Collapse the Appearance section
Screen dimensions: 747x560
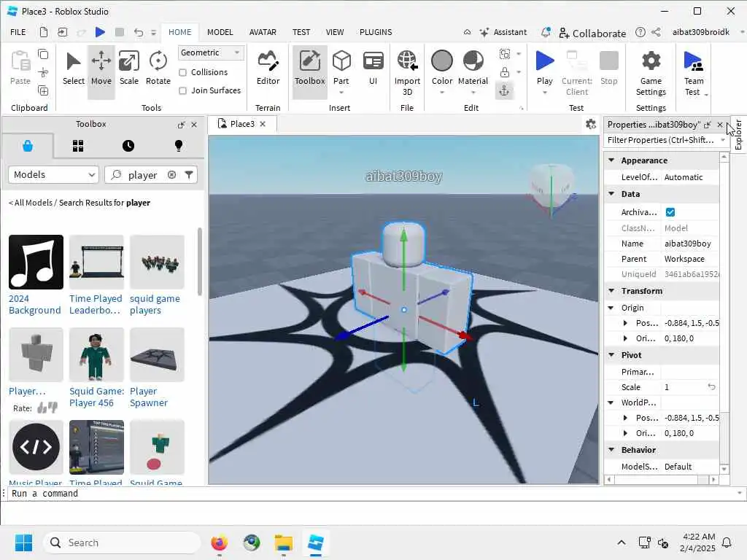point(611,160)
